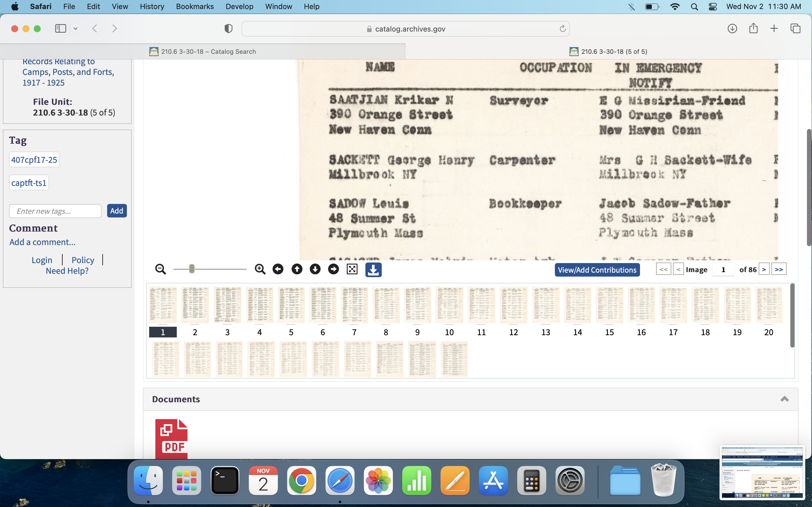Viewport: 812px width, 507px height.
Task: Open the History menu
Action: tap(152, 6)
